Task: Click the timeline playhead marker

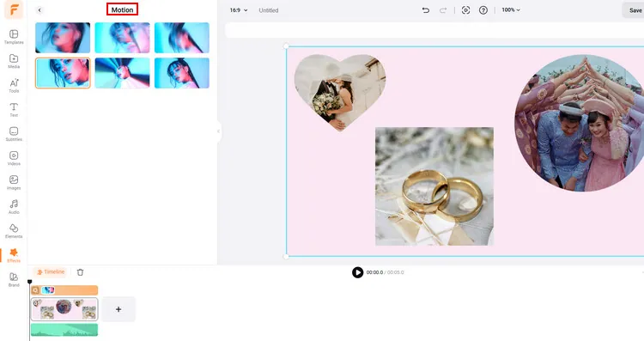Action: tap(29, 282)
